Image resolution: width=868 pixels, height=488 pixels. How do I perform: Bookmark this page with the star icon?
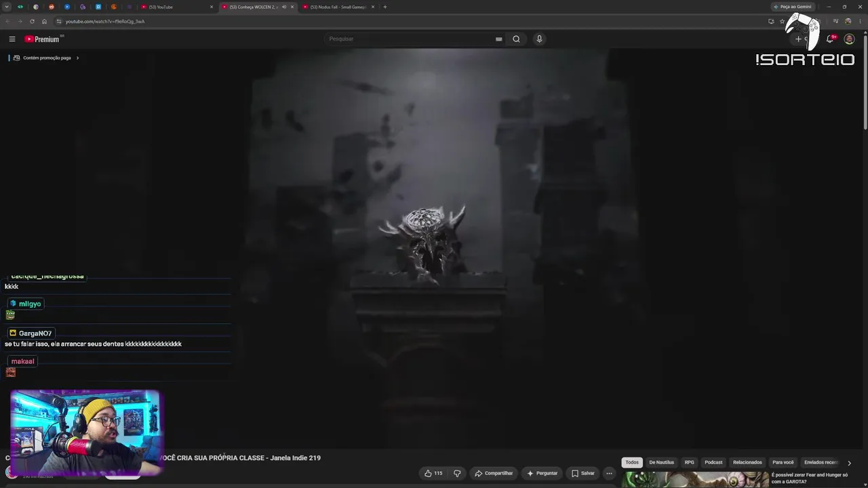click(782, 21)
